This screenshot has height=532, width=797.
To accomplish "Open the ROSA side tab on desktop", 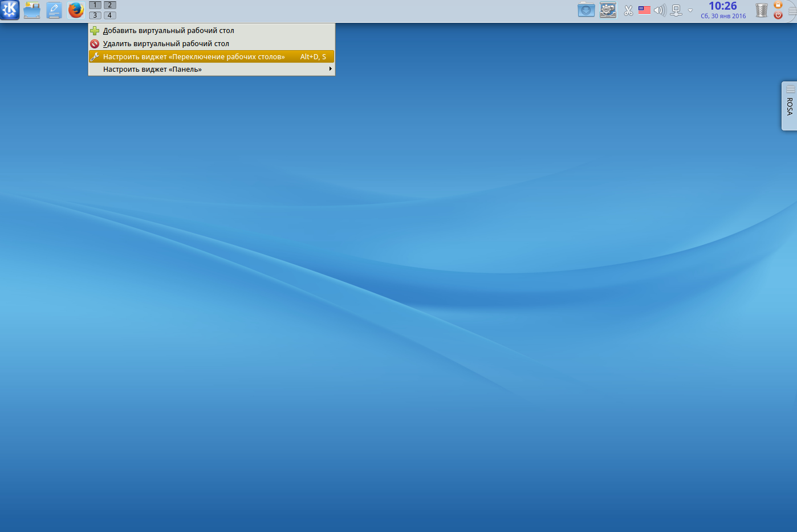I will point(790,106).
